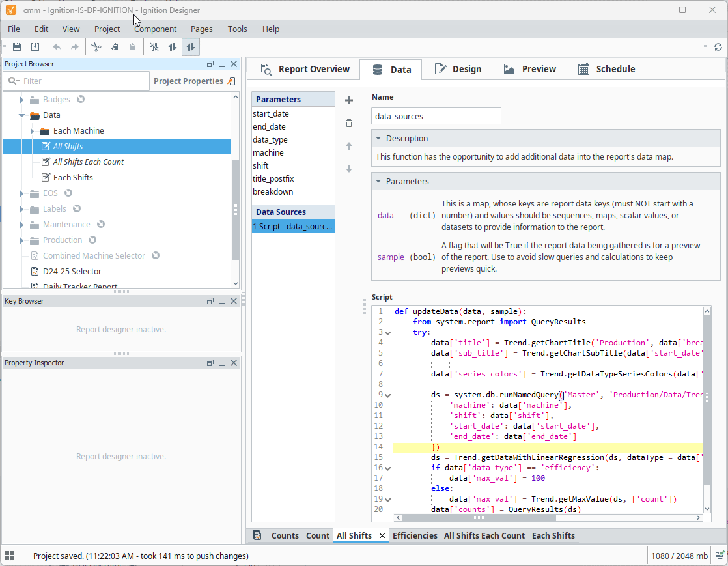Collapse the Parameters description section
728x566 pixels.
378,182
